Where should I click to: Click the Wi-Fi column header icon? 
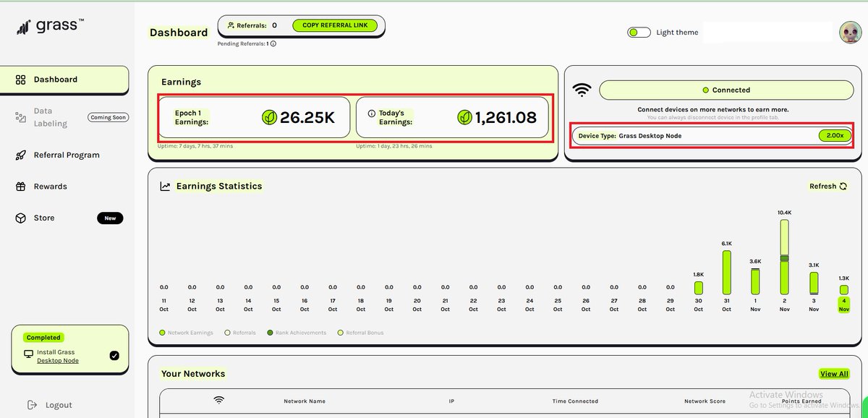219,400
